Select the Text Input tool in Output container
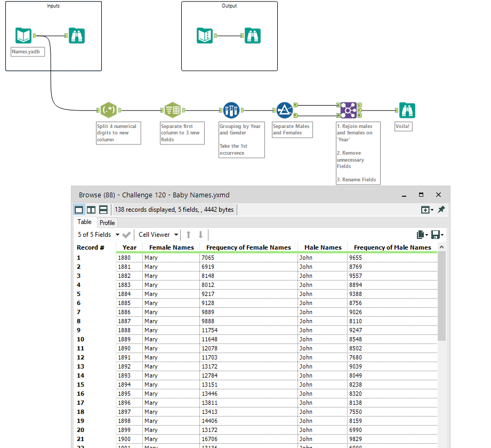The width and height of the screenshot is (491, 448). tap(205, 36)
